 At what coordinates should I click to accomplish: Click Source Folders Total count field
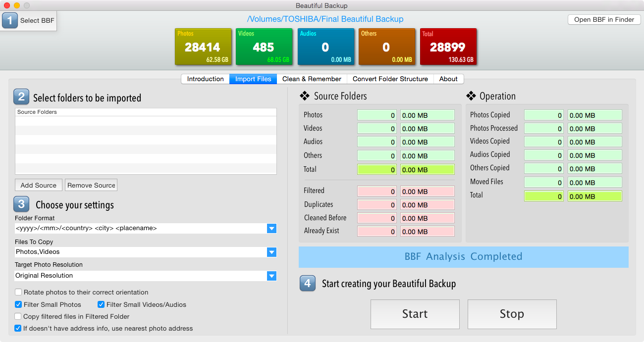377,170
